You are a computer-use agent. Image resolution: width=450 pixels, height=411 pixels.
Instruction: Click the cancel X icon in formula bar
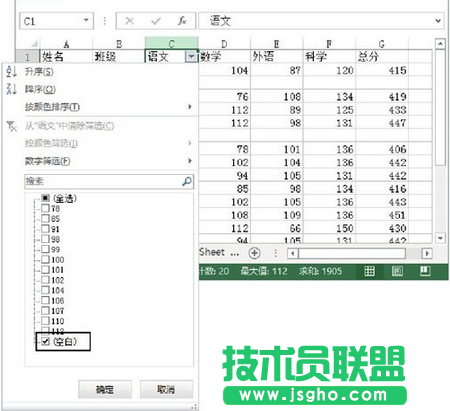[129, 21]
